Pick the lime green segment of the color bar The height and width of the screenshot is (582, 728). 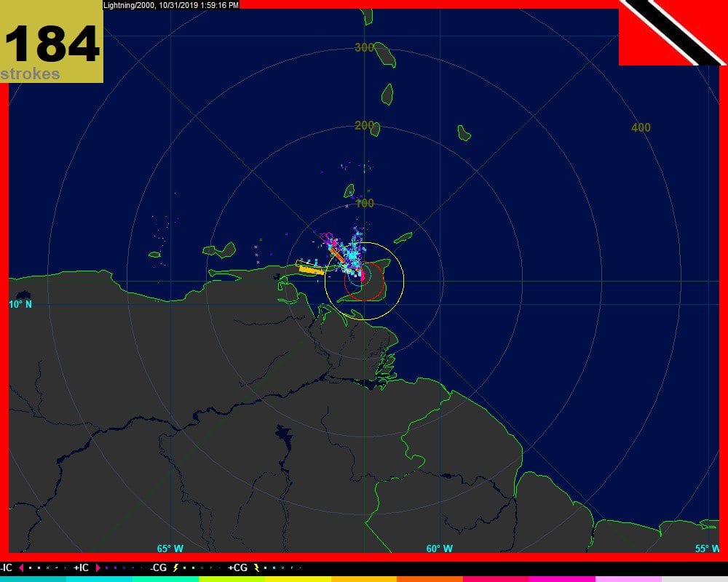click(x=232, y=579)
